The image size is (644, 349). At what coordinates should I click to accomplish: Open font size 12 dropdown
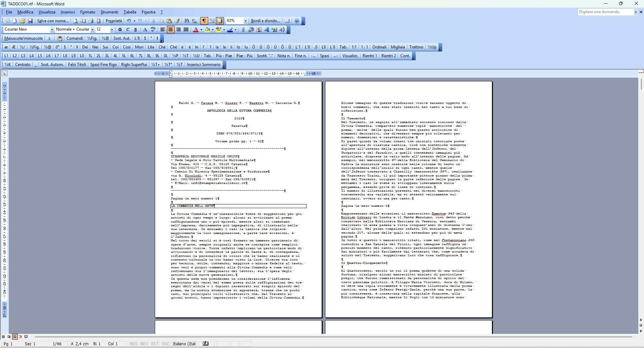(112, 30)
